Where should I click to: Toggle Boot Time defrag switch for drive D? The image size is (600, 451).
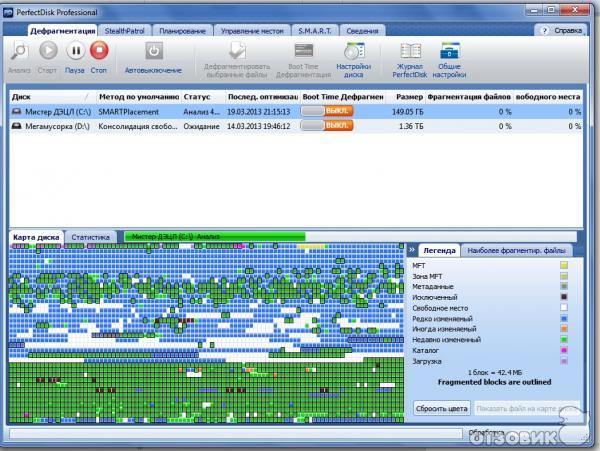341,128
